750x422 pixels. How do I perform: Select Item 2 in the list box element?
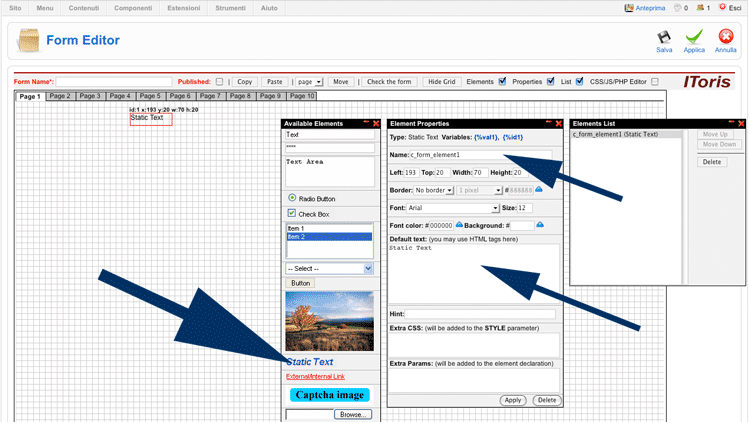[329, 237]
